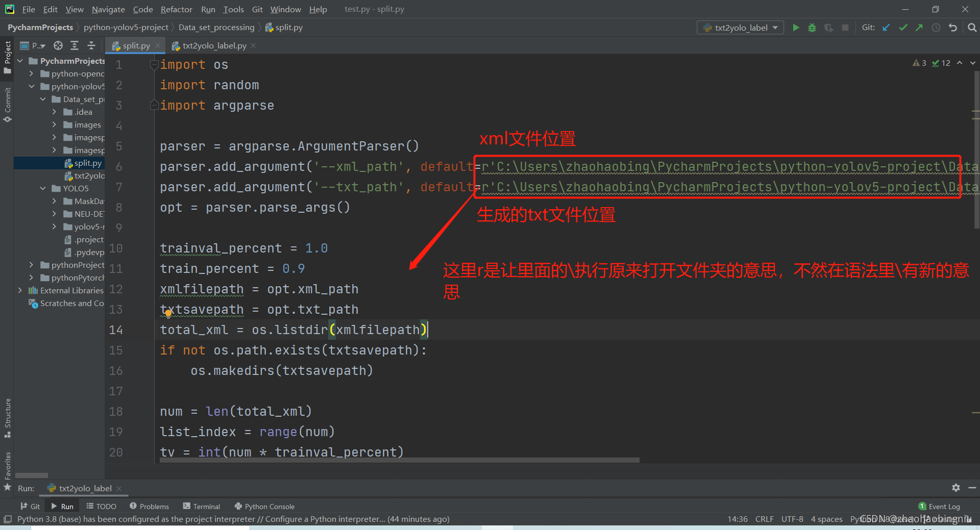980x530 pixels.
Task: Open the Problems tool window
Action: [x=149, y=507]
